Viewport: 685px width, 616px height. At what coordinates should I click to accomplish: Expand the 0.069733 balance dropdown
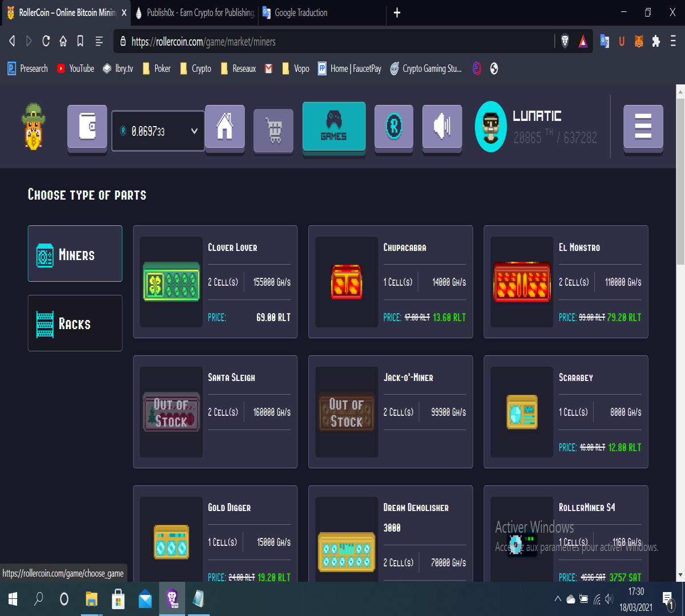click(158, 131)
